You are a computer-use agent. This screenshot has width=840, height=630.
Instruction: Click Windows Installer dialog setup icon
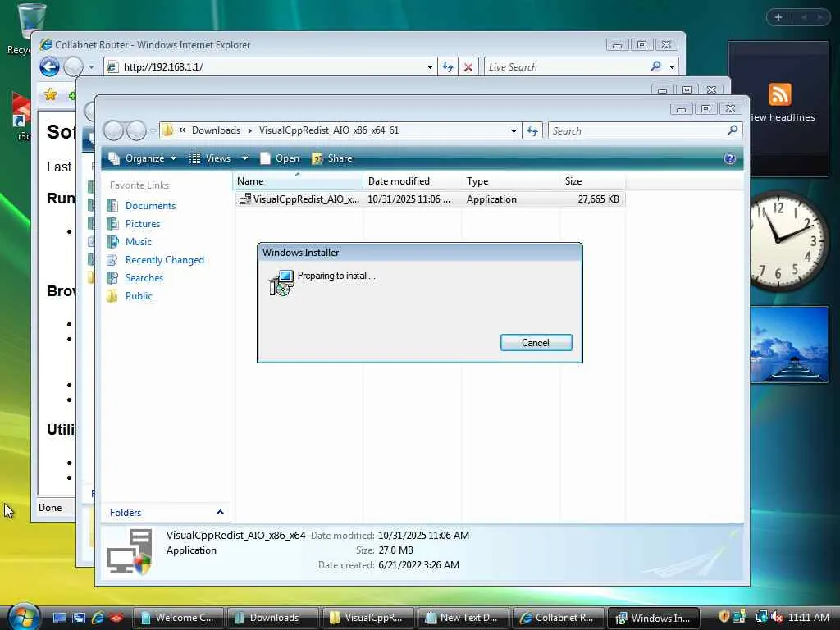(x=282, y=283)
